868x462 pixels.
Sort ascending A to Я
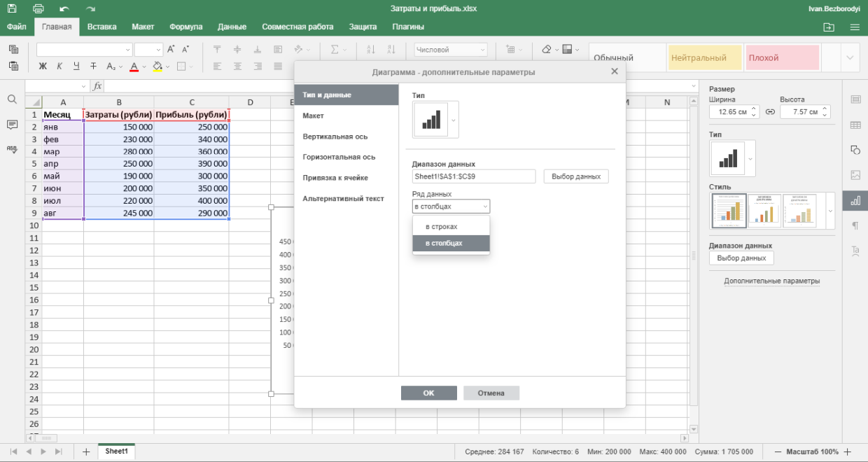(371, 50)
